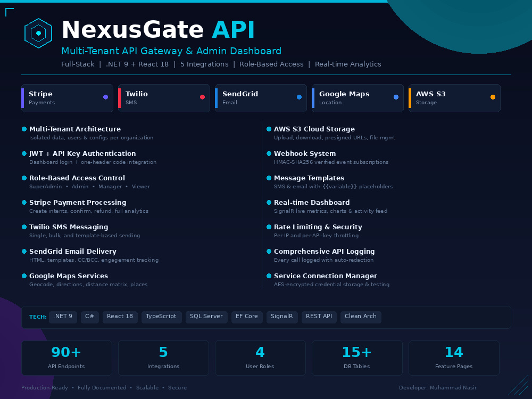This screenshot has width=532, height=399.
Task: Click the Role-Based Access Control heading
Action: [x=77, y=178]
